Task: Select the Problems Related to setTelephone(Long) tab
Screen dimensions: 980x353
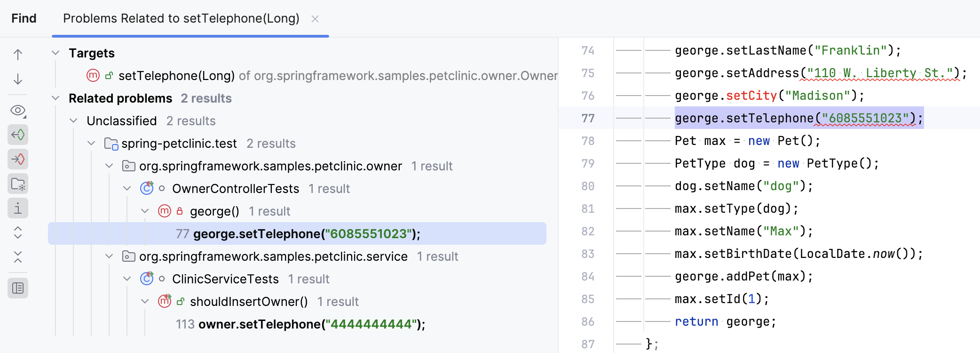Action: click(x=181, y=18)
